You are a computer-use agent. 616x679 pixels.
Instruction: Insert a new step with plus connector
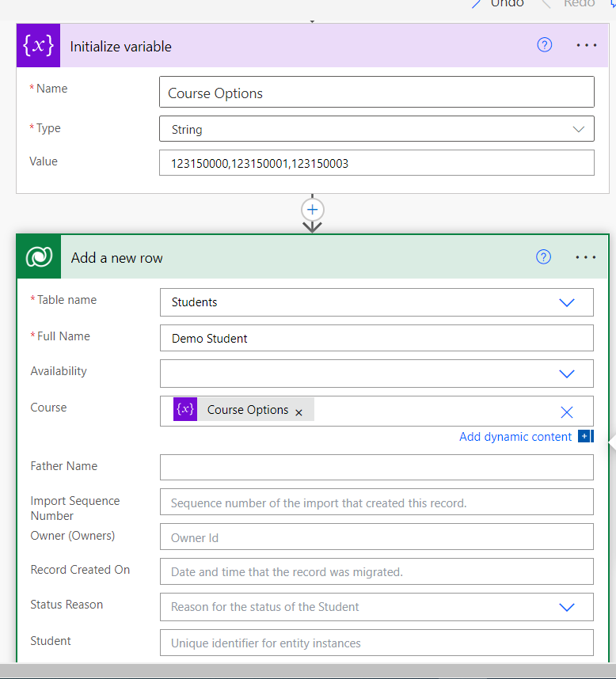pyautogui.click(x=313, y=210)
